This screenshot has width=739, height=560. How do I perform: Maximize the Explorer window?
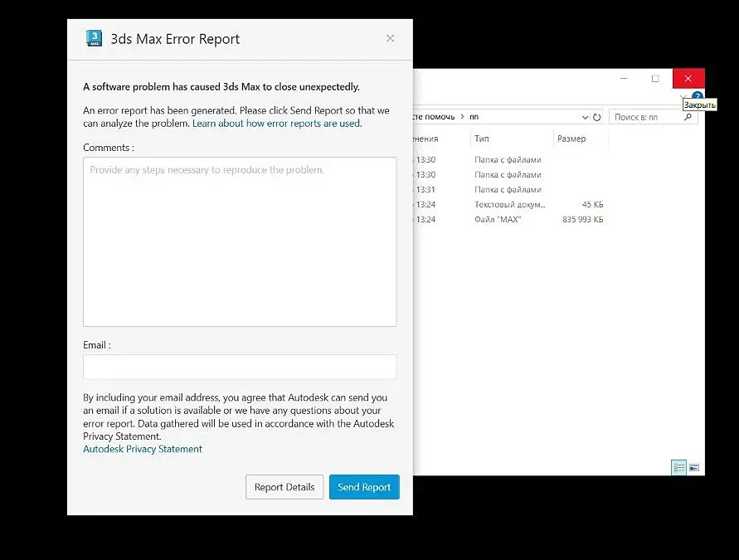pos(655,79)
